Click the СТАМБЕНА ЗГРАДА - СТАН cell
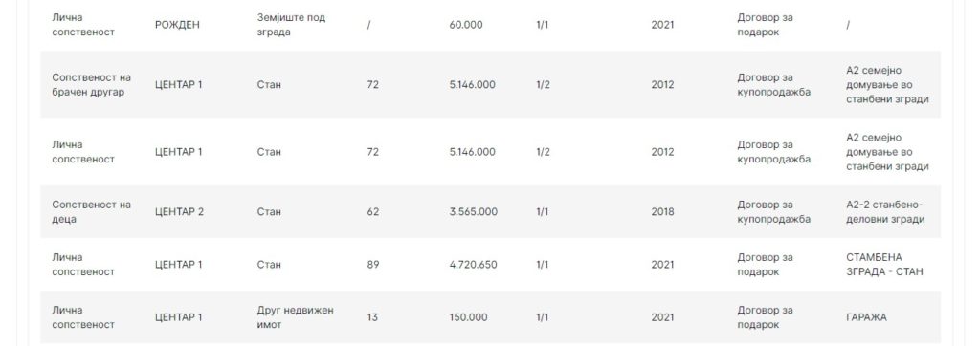Screen dimensions: 980x346 (884, 264)
